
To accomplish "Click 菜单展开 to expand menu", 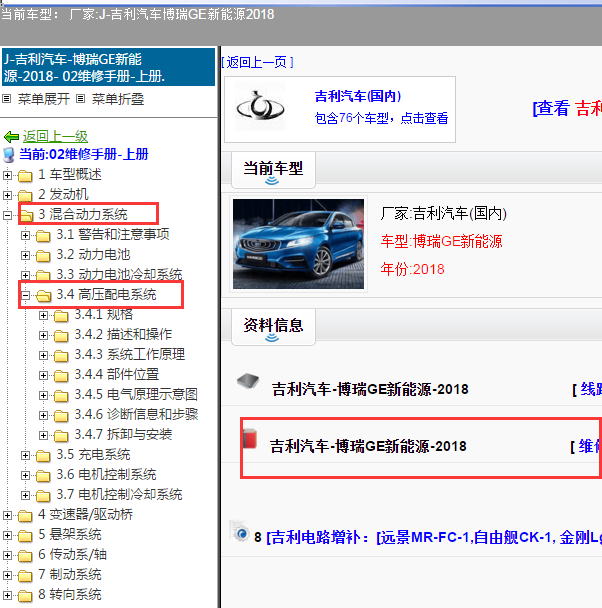I will point(43,99).
